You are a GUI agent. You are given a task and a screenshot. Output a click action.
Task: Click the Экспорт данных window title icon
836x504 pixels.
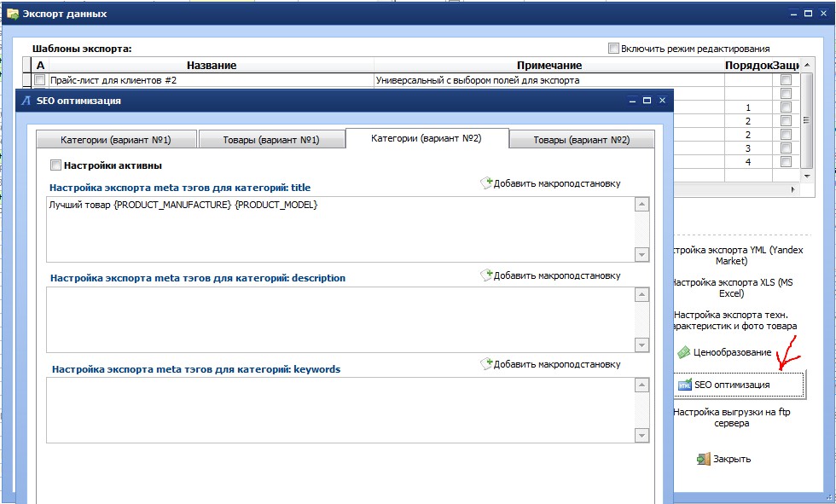tap(12, 14)
